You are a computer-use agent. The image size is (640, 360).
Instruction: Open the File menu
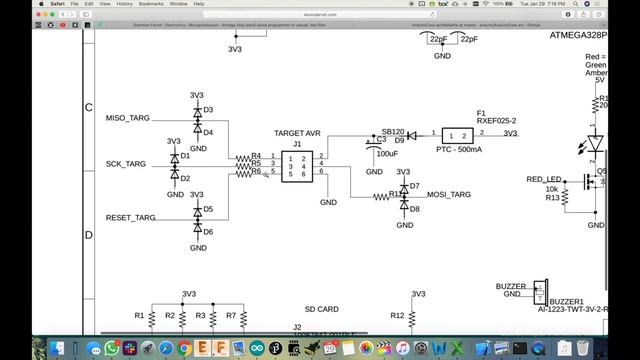tap(74, 4)
